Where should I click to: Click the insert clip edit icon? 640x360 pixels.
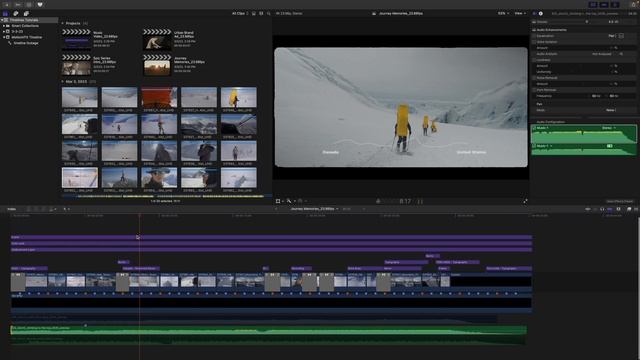tap(36, 209)
